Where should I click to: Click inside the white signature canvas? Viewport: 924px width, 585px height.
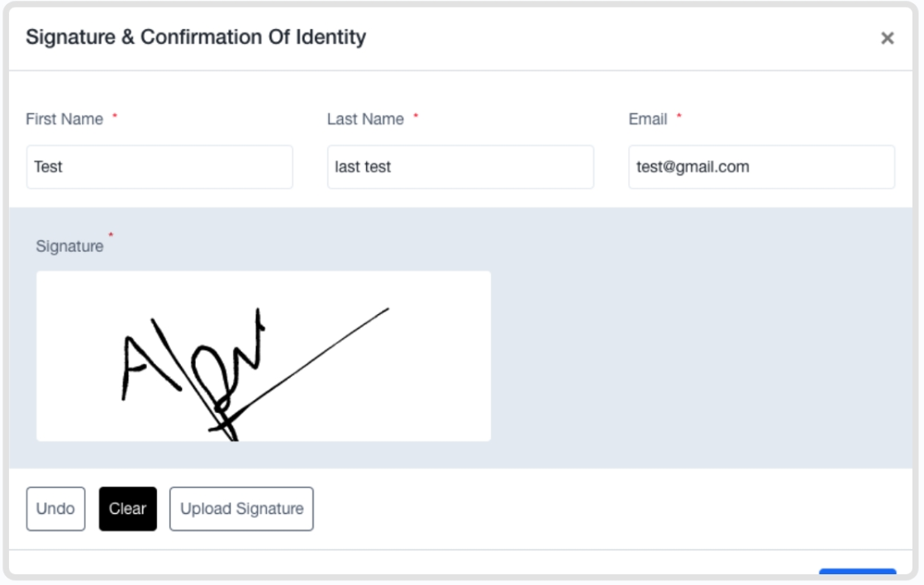click(264, 356)
